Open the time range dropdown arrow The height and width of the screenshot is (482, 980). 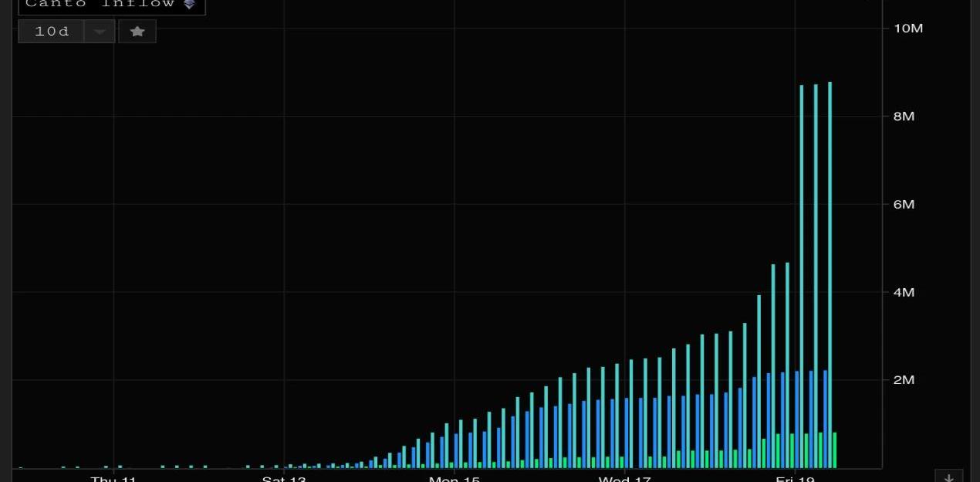coord(100,32)
